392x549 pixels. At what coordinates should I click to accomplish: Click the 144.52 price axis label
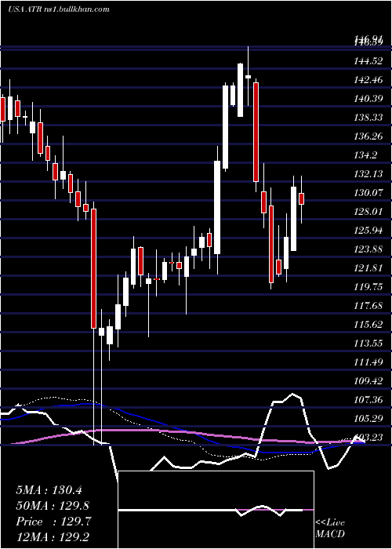pyautogui.click(x=368, y=61)
